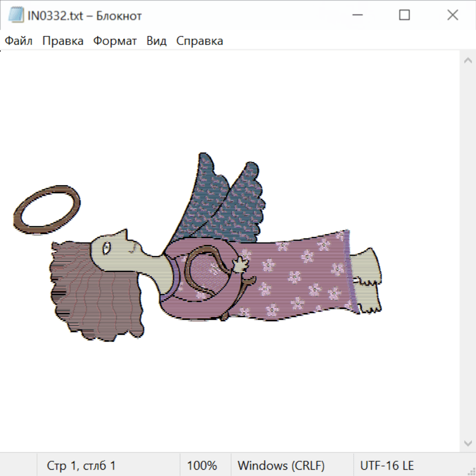This screenshot has height=476, width=476.
Task: Click the UTF-16 LE encoding indicator
Action: (387, 465)
